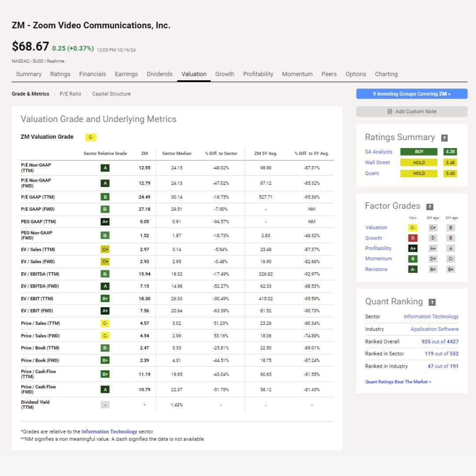Click the 51.23% Price / Sales (TTM) sector difference
The height and width of the screenshot is (476, 476).
point(221,324)
